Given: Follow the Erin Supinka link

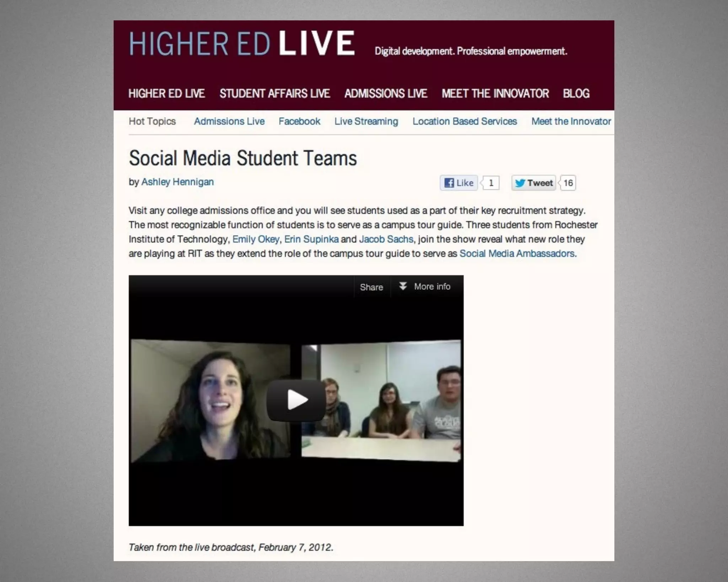Looking at the screenshot, I should click(x=311, y=239).
